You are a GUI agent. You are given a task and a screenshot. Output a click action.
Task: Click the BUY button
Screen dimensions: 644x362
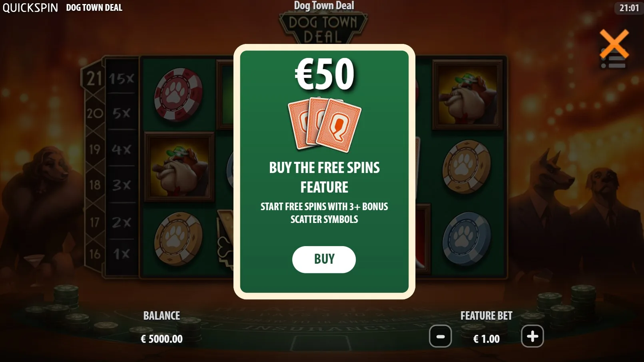point(324,259)
